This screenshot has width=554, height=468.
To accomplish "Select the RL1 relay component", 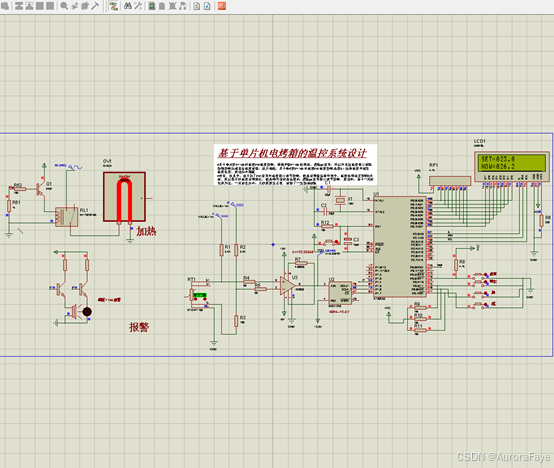I will click(66, 217).
